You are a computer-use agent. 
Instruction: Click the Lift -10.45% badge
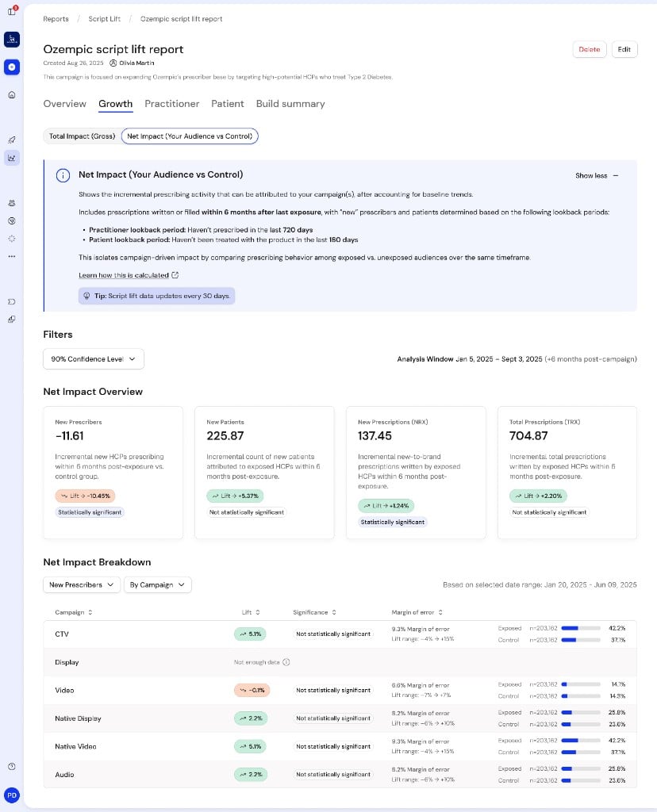(x=85, y=496)
